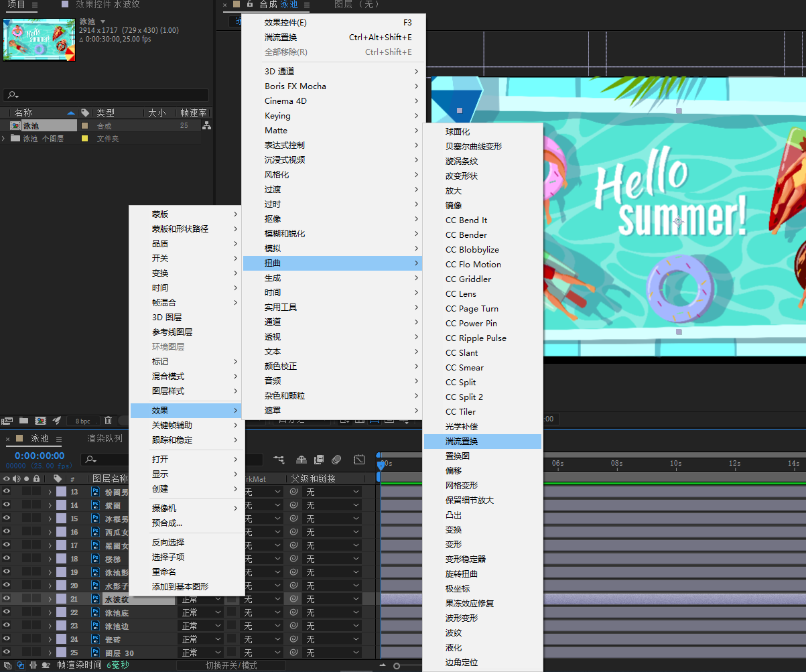Open parent link dropdown for layer 13
The width and height of the screenshot is (806, 672).
coord(332,492)
